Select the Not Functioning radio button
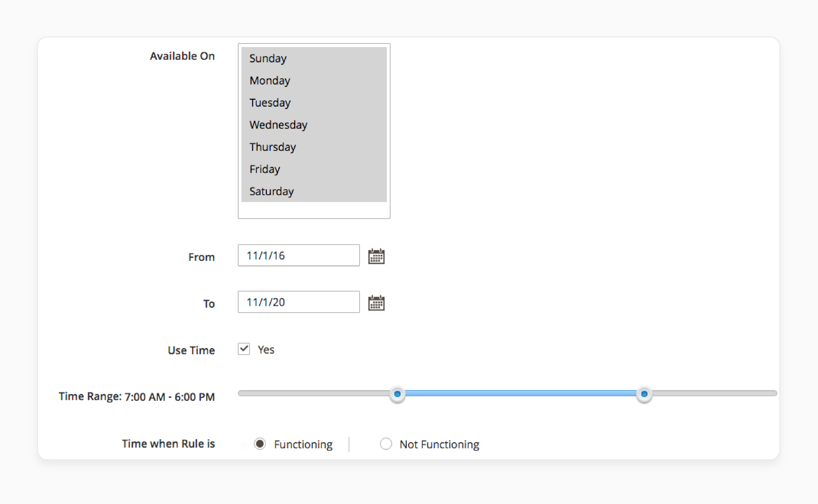The image size is (818, 504). [x=386, y=444]
